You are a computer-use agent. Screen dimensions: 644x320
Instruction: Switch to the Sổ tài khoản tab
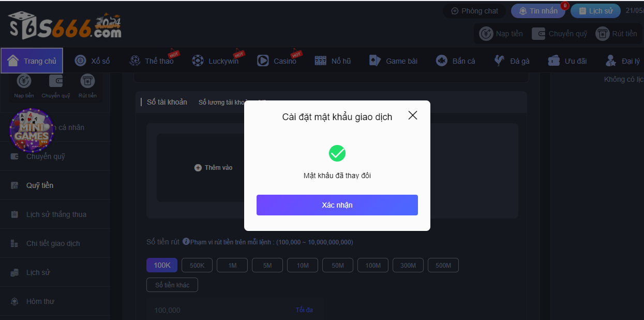coord(167,102)
